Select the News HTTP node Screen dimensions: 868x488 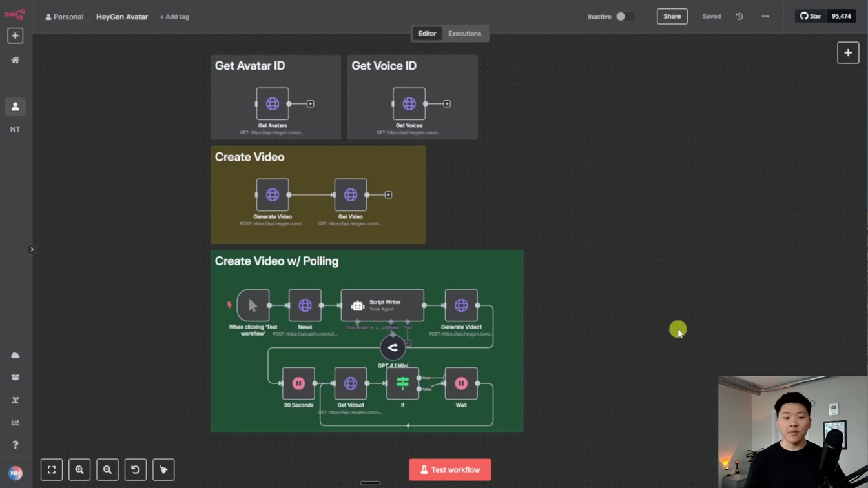click(x=305, y=305)
